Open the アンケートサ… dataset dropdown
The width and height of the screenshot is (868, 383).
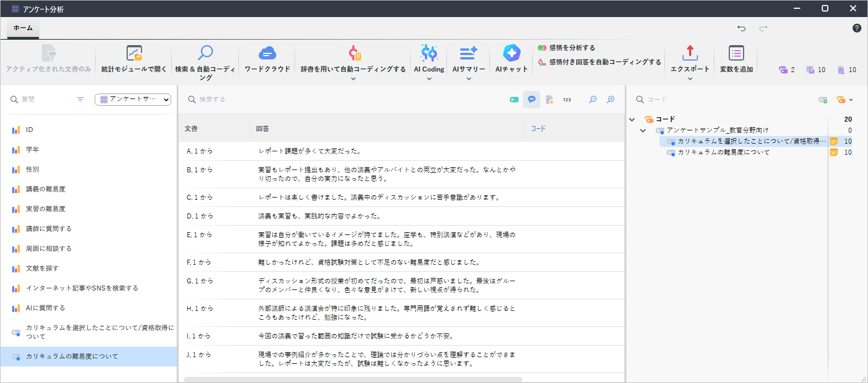[x=133, y=100]
